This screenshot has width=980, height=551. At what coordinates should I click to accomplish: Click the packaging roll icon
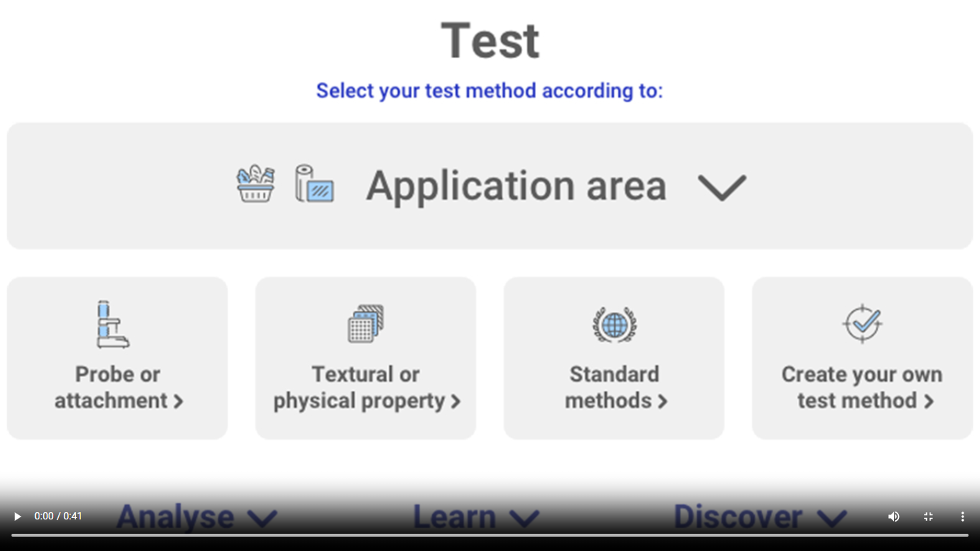click(314, 184)
